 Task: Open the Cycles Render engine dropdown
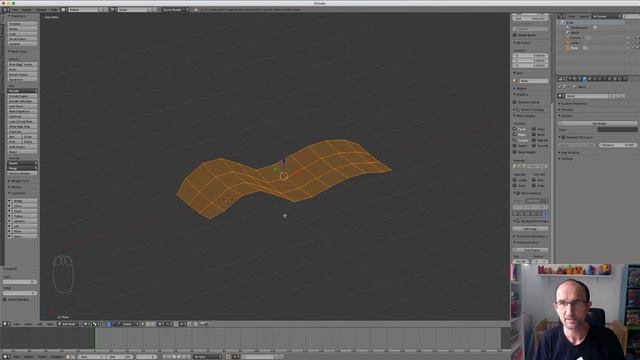coord(176,9)
